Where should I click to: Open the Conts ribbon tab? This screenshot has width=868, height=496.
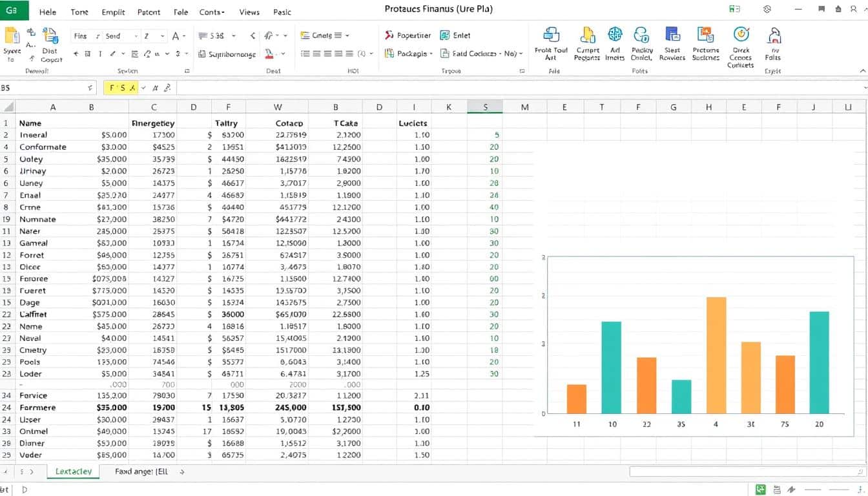(x=212, y=12)
